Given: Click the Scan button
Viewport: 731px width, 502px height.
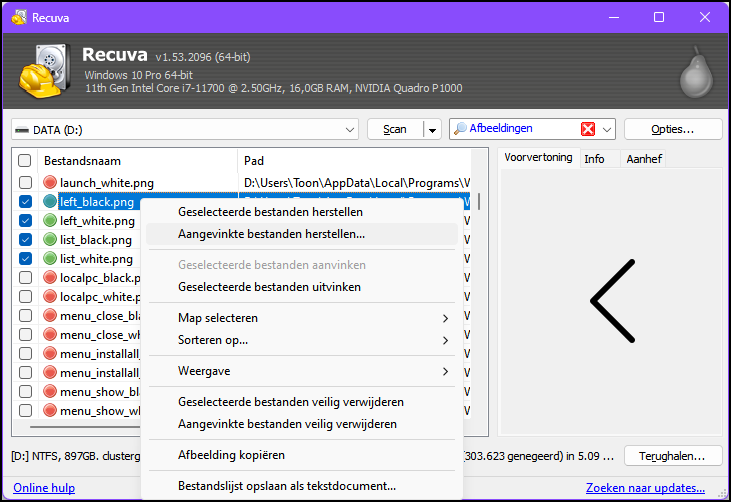Looking at the screenshot, I should (395, 130).
